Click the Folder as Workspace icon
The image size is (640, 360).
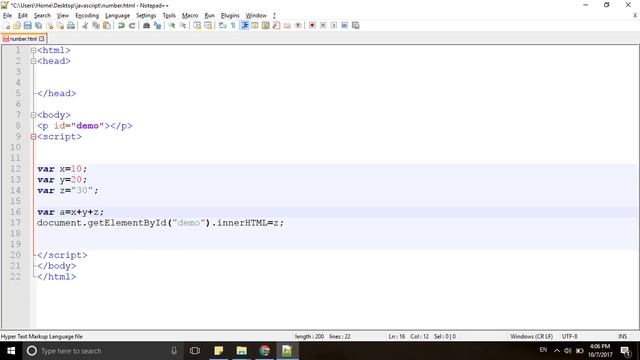(x=287, y=25)
